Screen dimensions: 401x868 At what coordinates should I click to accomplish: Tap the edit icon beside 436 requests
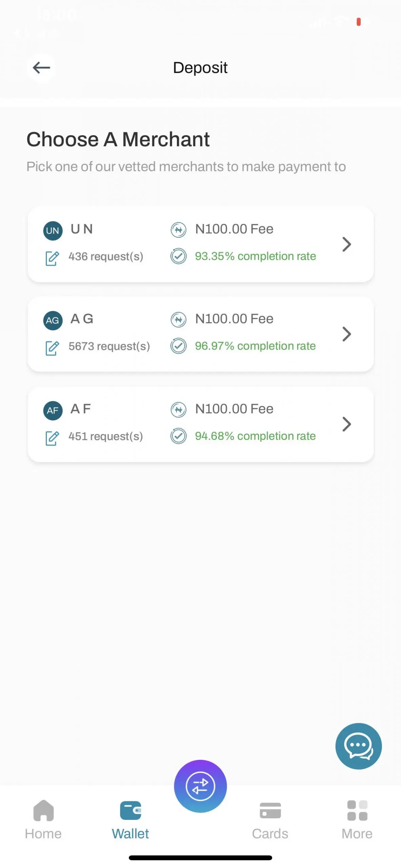point(52,258)
